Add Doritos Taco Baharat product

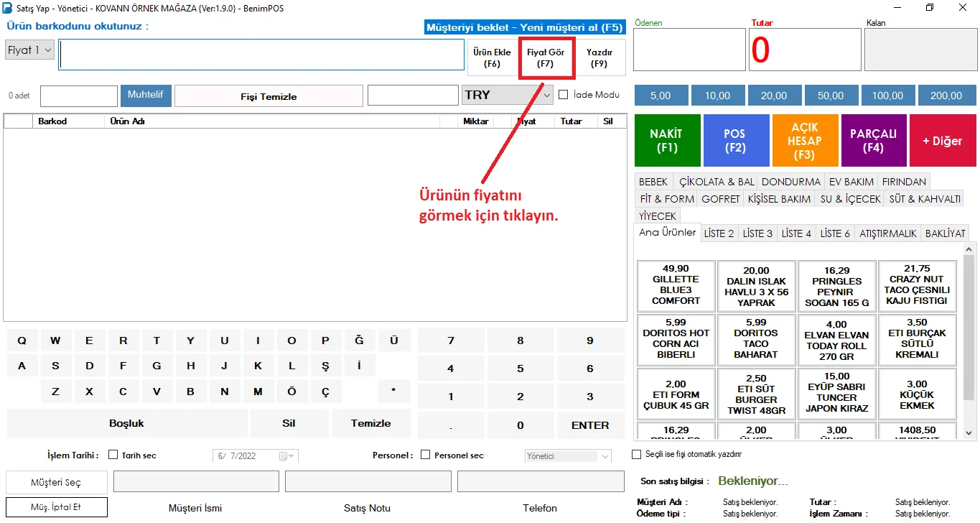[756, 340]
